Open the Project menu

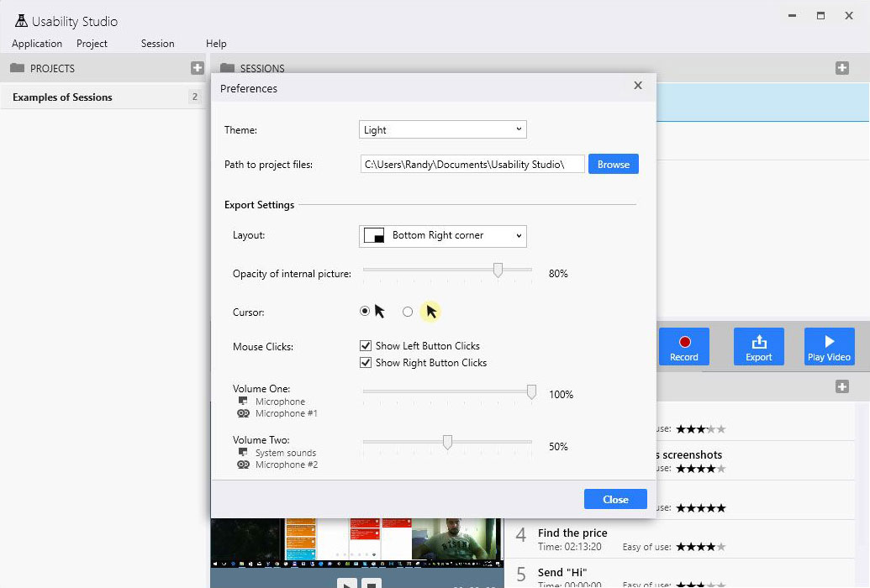pos(92,44)
